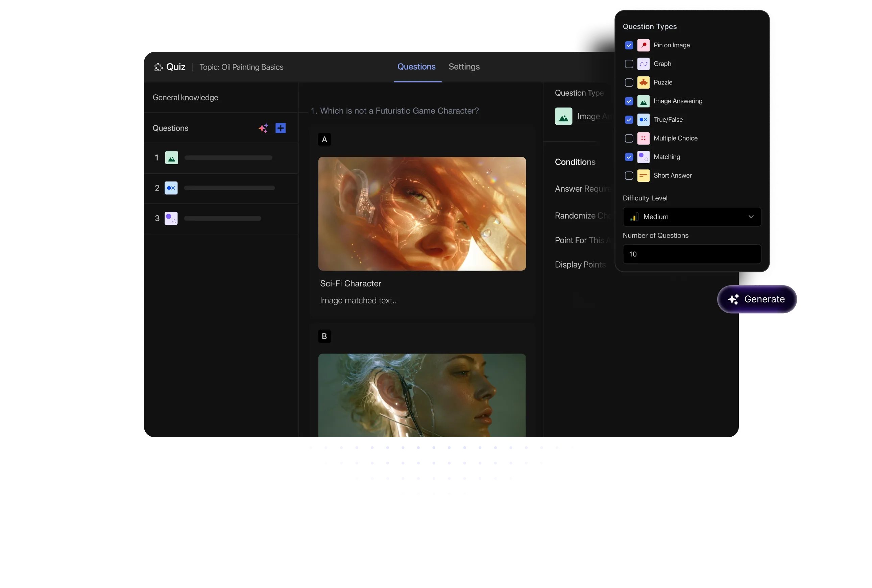Click the Pin on Image type icon
Screen dimensions: 872x588
pyautogui.click(x=643, y=45)
